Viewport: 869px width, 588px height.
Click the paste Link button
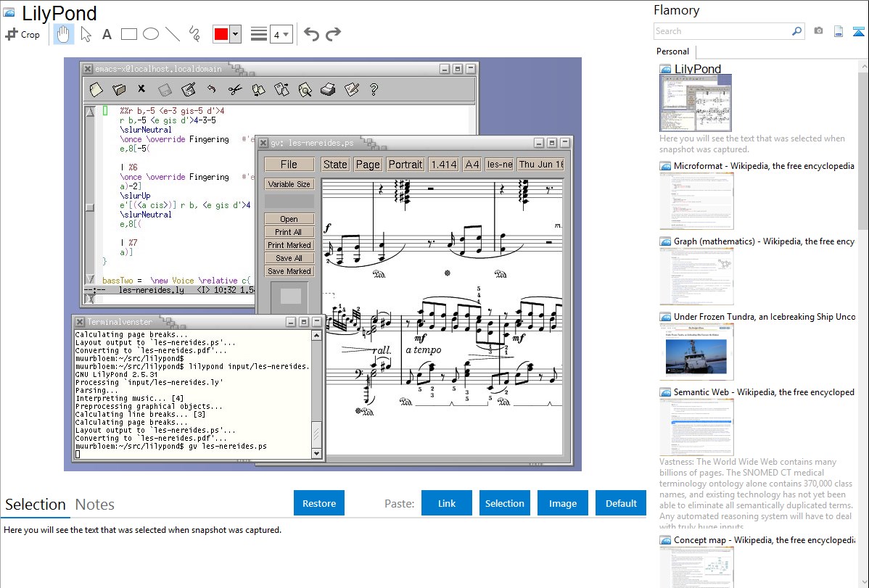pyautogui.click(x=447, y=503)
